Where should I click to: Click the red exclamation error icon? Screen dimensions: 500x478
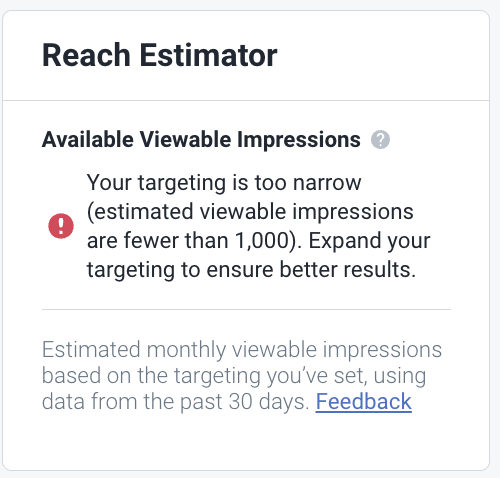coord(61,226)
